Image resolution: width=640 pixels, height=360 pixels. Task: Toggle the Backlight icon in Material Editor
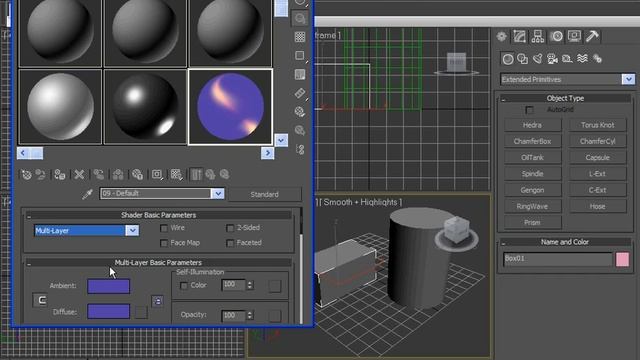point(300,18)
